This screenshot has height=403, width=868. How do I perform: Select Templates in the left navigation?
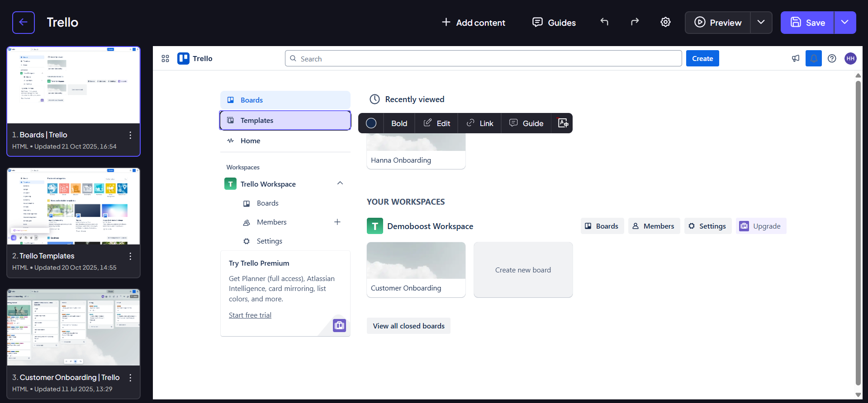tap(285, 120)
